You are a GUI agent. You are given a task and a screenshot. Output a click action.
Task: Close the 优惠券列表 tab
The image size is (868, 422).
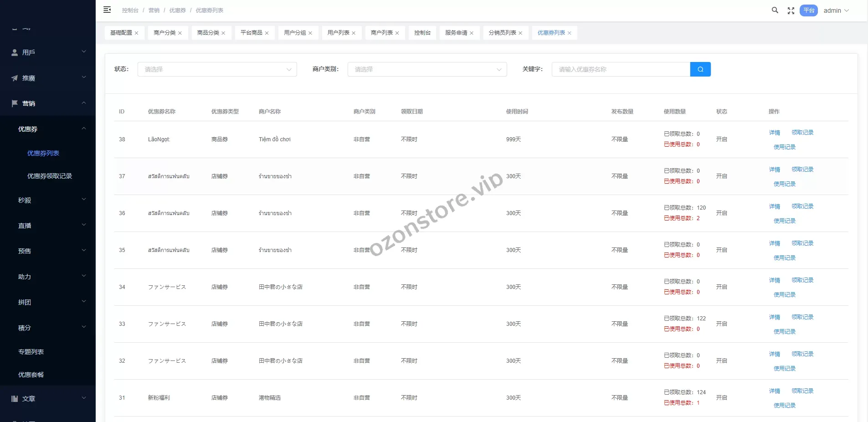click(x=569, y=33)
